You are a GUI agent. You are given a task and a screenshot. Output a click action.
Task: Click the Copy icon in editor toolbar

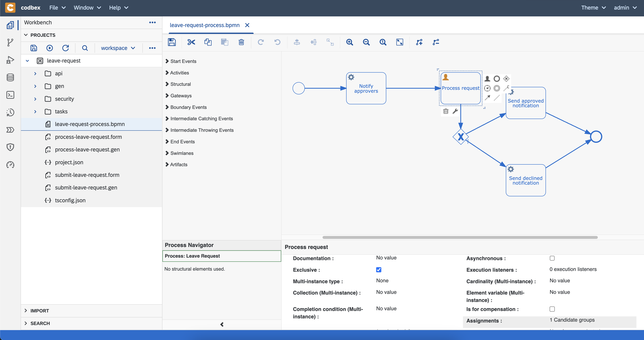click(x=208, y=42)
